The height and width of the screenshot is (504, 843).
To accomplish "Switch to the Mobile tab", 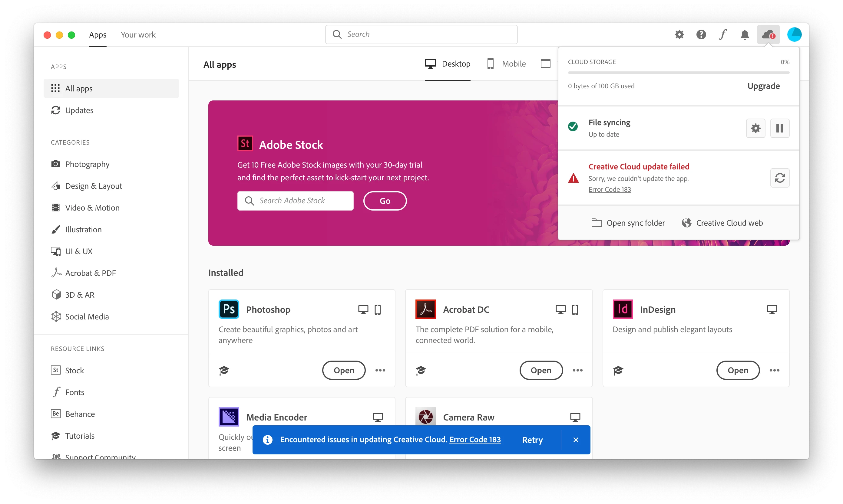I will (506, 64).
